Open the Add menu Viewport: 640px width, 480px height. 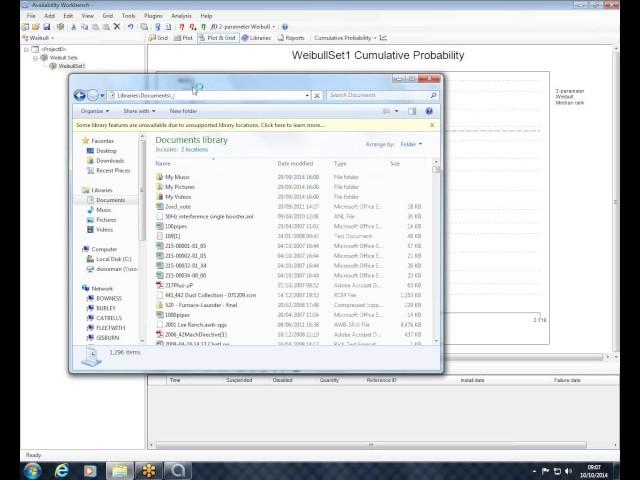click(49, 16)
